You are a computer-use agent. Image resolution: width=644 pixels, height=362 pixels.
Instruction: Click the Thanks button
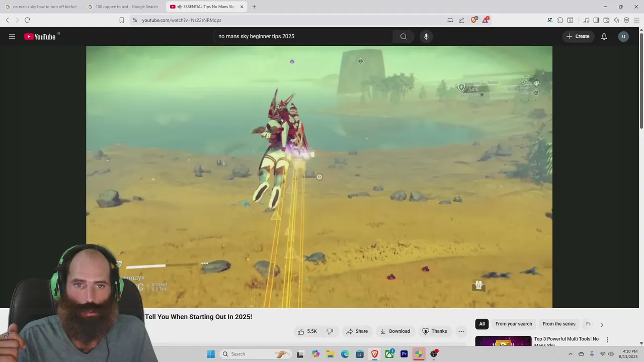point(435,331)
